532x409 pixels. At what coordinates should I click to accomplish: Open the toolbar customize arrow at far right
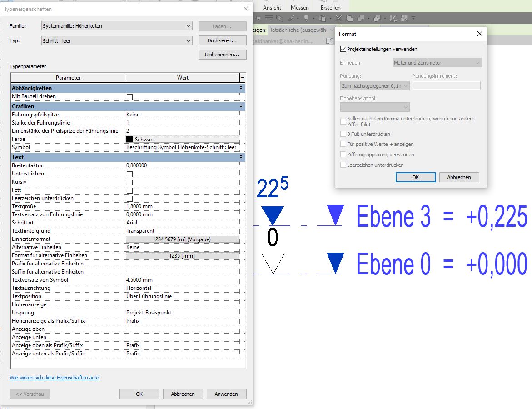(x=413, y=18)
